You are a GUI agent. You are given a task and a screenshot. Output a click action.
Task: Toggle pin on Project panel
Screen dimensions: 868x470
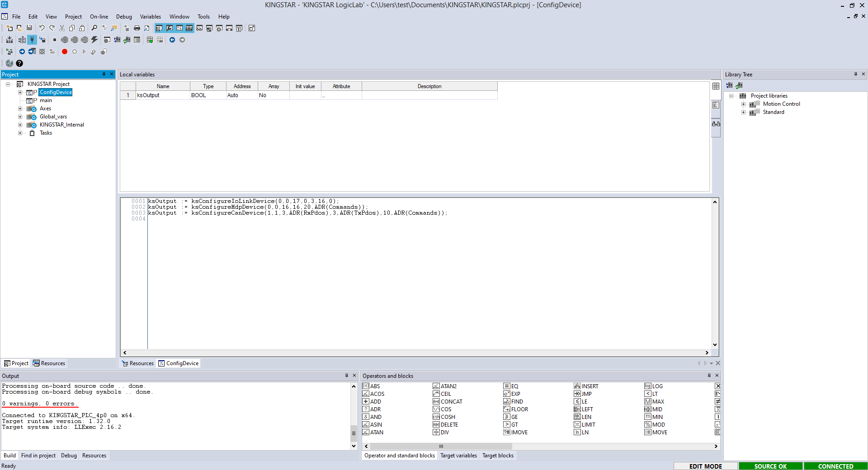pos(104,74)
